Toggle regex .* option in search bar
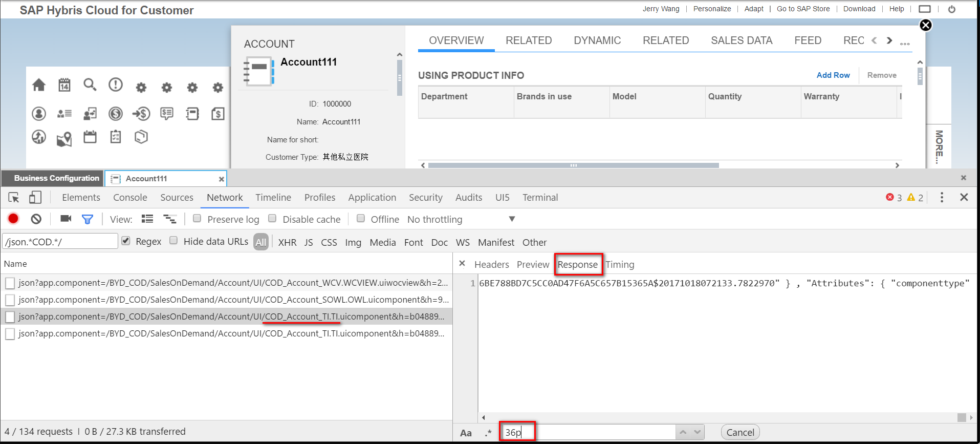Image resolution: width=980 pixels, height=444 pixels. point(488,433)
